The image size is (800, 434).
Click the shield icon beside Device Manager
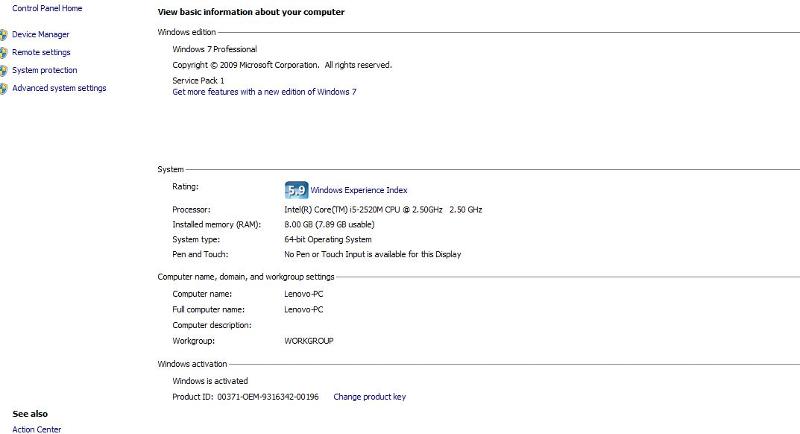pyautogui.click(x=4, y=34)
